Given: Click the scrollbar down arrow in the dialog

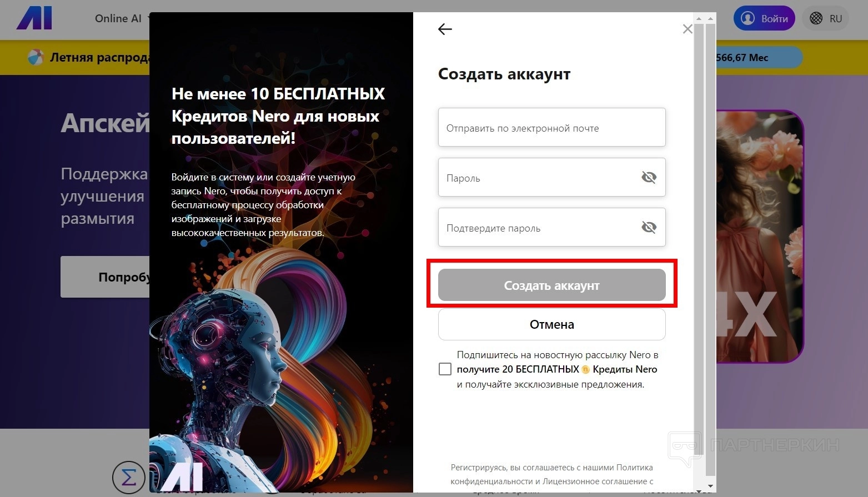Looking at the screenshot, I should (710, 486).
